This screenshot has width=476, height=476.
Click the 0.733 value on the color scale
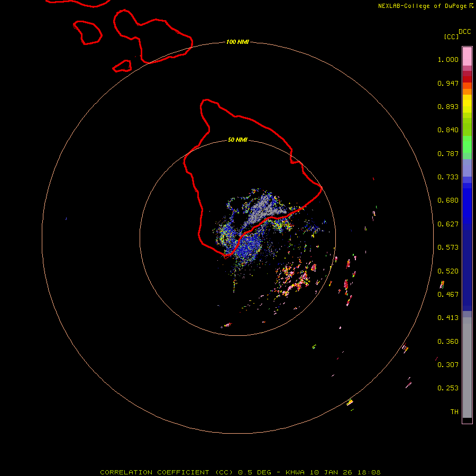click(x=448, y=177)
